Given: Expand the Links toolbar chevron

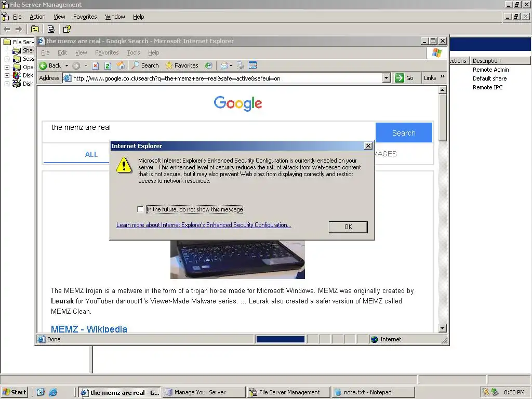Looking at the screenshot, I should [x=443, y=77].
